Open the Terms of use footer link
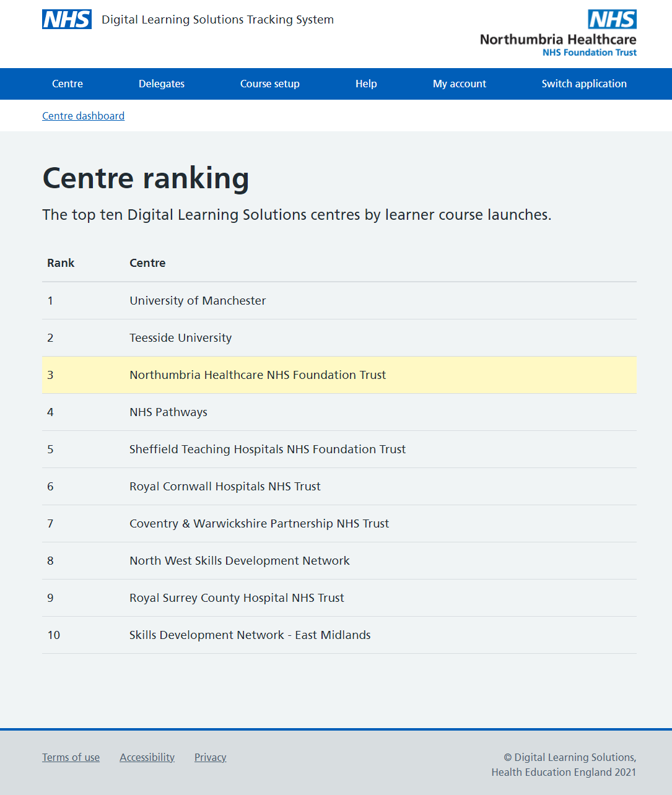 click(71, 757)
